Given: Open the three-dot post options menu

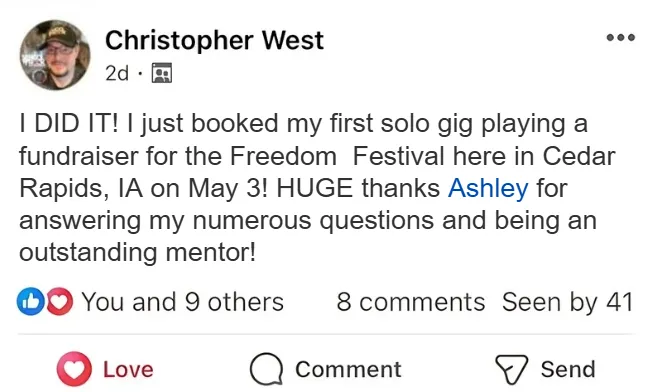Looking at the screenshot, I should [x=621, y=38].
